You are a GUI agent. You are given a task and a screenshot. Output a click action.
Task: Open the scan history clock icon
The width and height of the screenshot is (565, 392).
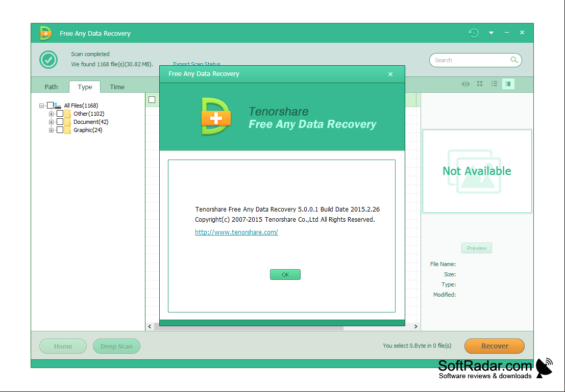click(474, 33)
